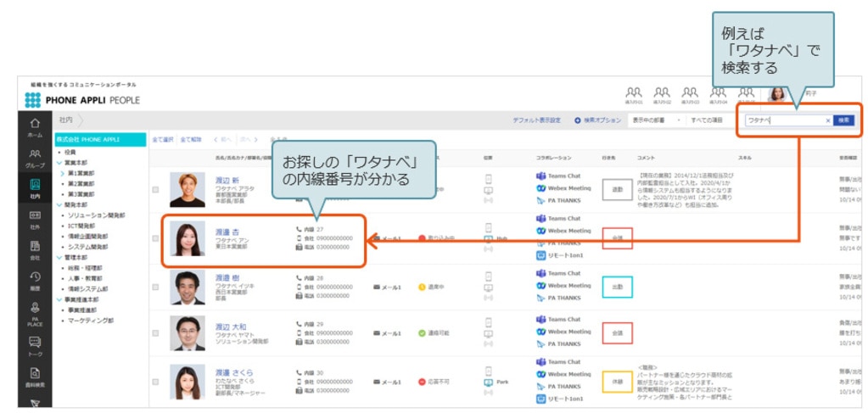Screen dimensions: 868x413
Task: Click Teams Chat icon for 渡邊 樹
Action: click(x=540, y=274)
